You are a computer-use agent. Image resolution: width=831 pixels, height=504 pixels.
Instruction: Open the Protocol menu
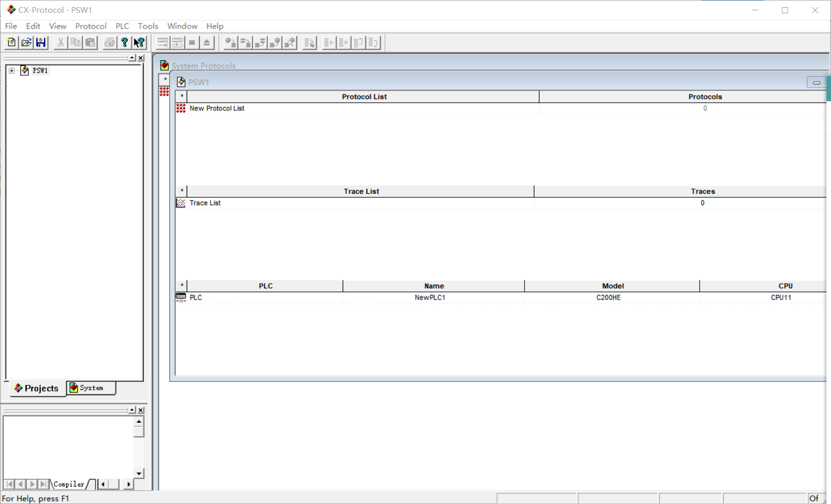[x=91, y=26]
